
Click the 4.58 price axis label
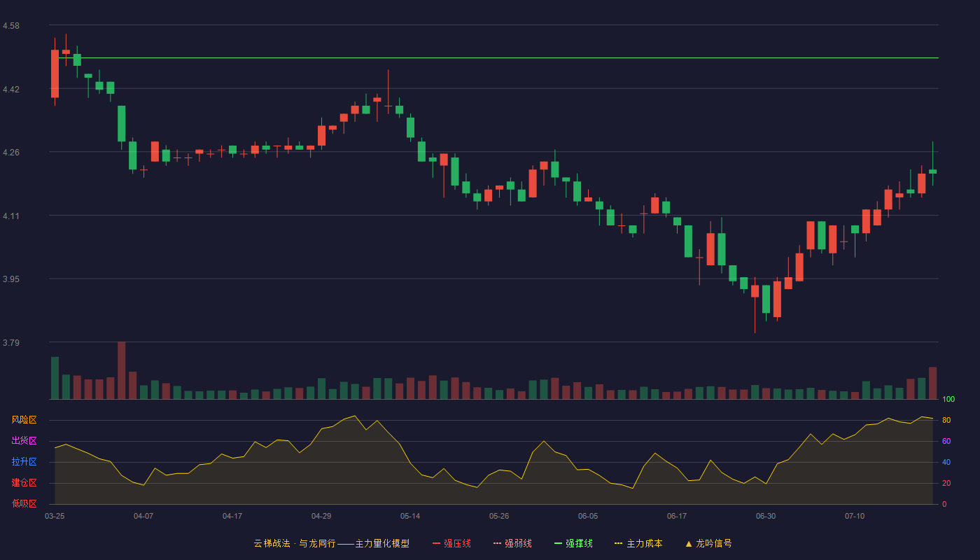click(x=11, y=26)
